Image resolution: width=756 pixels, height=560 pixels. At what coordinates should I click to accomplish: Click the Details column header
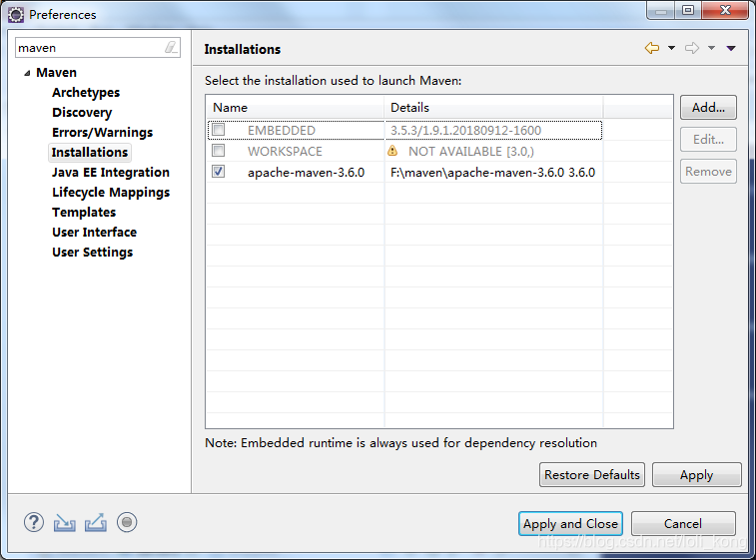pos(493,108)
